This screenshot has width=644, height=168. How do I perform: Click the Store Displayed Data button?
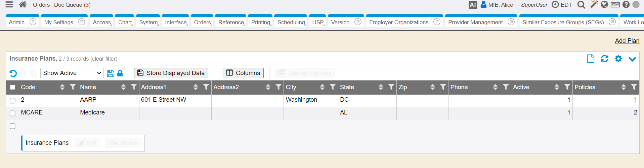[171, 73]
